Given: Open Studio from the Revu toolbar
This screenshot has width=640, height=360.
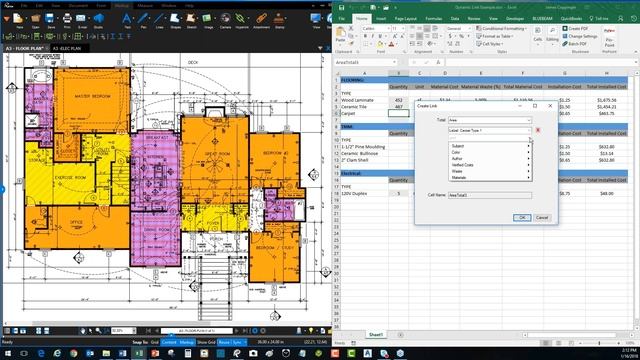Looking at the screenshot, I should 99,18.
